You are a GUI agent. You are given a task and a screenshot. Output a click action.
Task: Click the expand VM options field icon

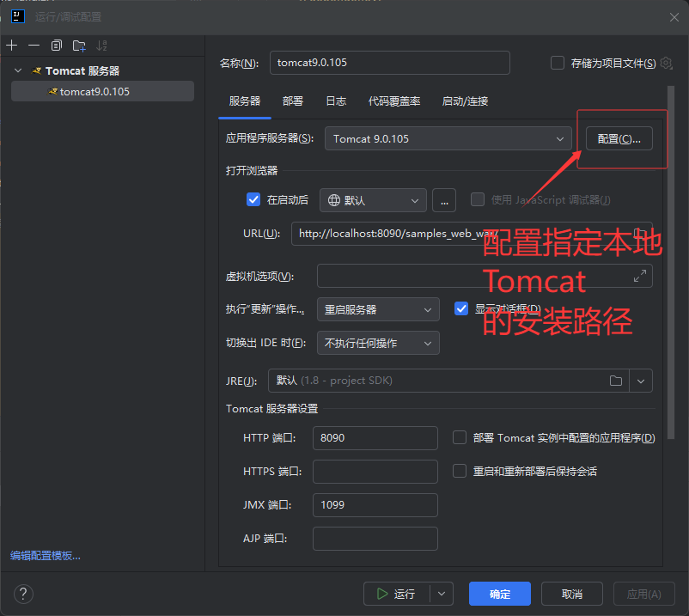(639, 276)
